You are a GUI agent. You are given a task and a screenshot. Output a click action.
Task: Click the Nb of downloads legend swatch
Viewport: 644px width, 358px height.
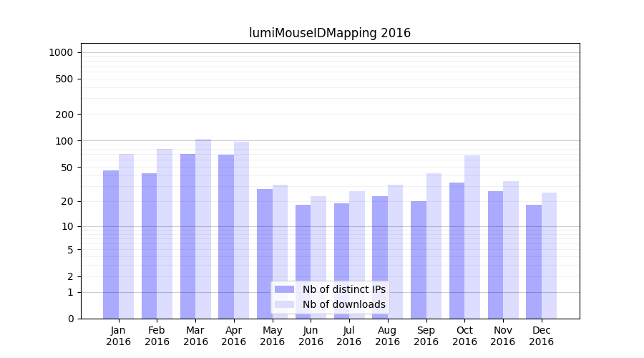pos(284,304)
